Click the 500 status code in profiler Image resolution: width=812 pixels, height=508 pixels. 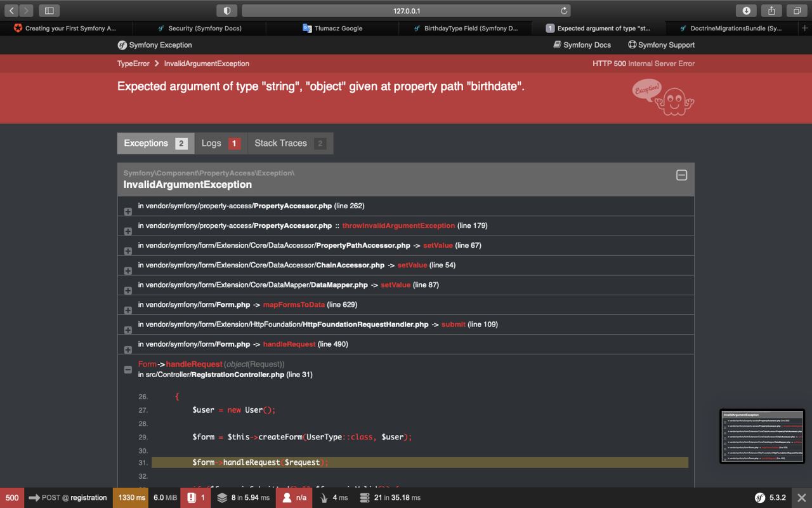12,498
